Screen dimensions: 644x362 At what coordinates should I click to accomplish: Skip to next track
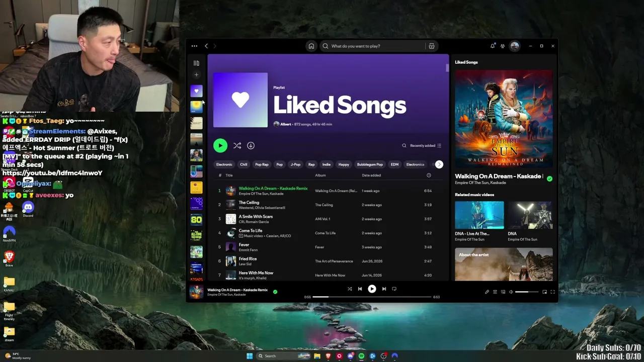click(x=384, y=289)
